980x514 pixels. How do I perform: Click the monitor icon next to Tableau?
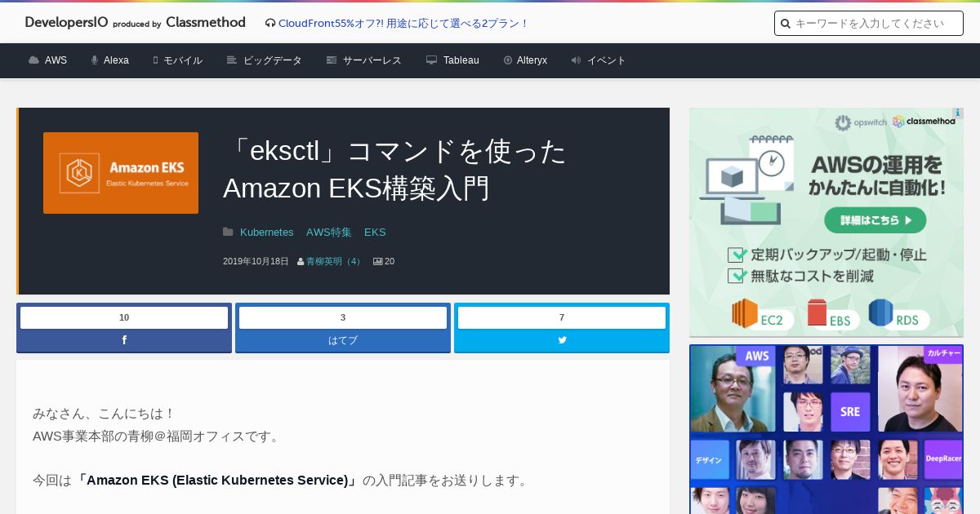(431, 60)
